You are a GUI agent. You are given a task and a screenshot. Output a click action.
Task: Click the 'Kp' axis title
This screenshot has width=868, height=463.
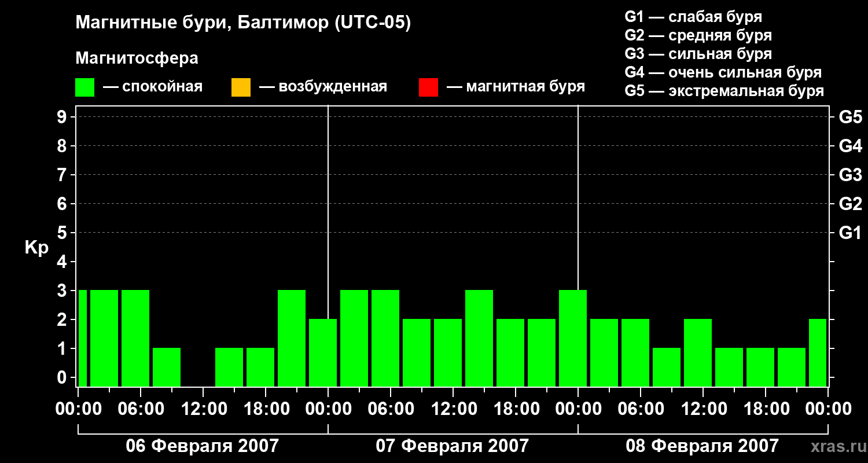point(36,248)
